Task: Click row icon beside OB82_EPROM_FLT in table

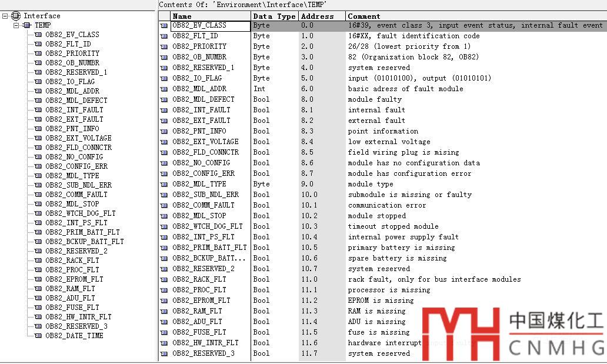Action: coord(164,300)
